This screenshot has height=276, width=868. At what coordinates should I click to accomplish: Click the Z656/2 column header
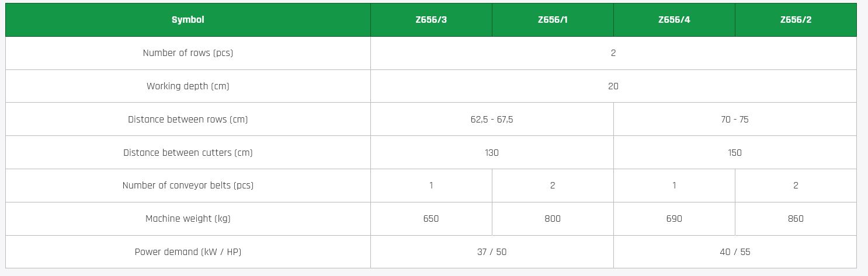pyautogui.click(x=796, y=20)
